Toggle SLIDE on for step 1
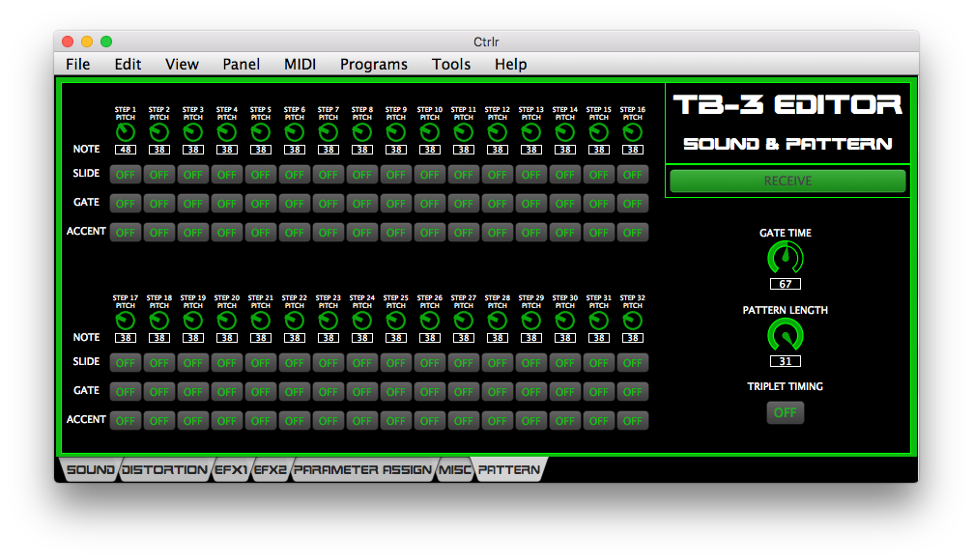 coord(125,175)
